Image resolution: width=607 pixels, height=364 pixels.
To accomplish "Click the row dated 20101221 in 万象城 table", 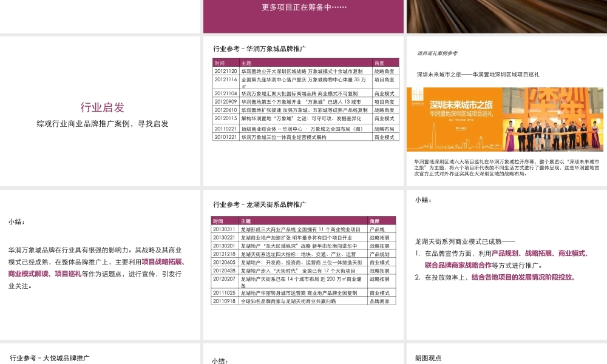I will point(306,137).
